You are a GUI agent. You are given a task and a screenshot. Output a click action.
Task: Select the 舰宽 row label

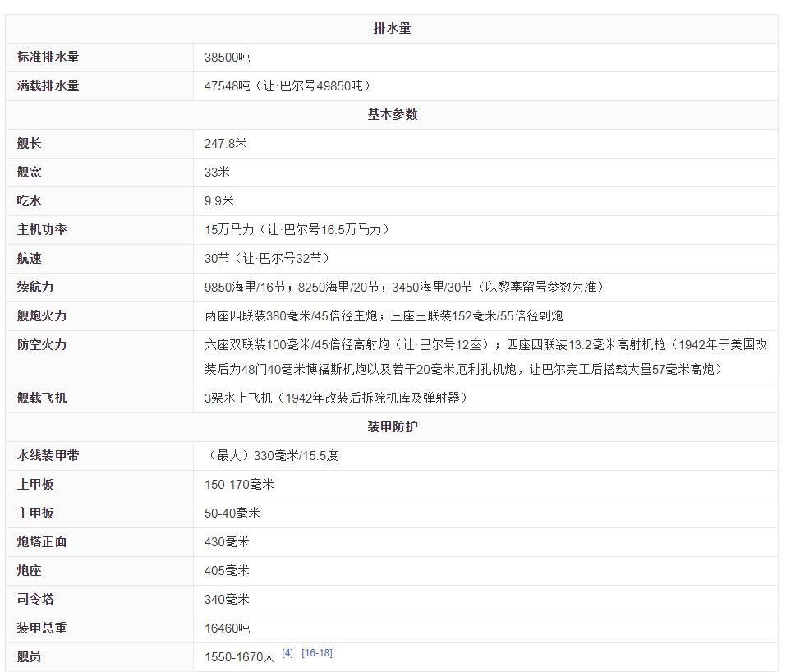[x=30, y=173]
